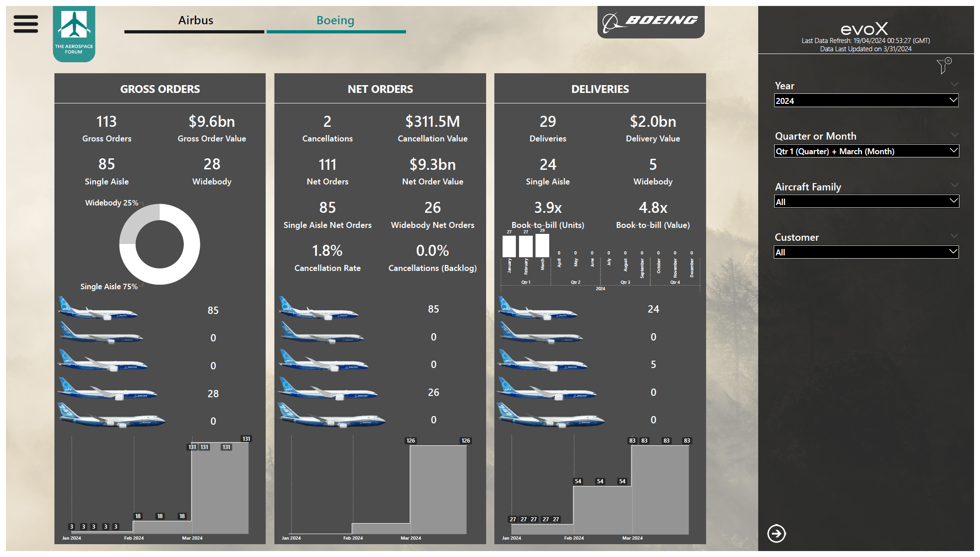
Task: Click the 1.8% Cancellation Rate
Action: (x=327, y=251)
